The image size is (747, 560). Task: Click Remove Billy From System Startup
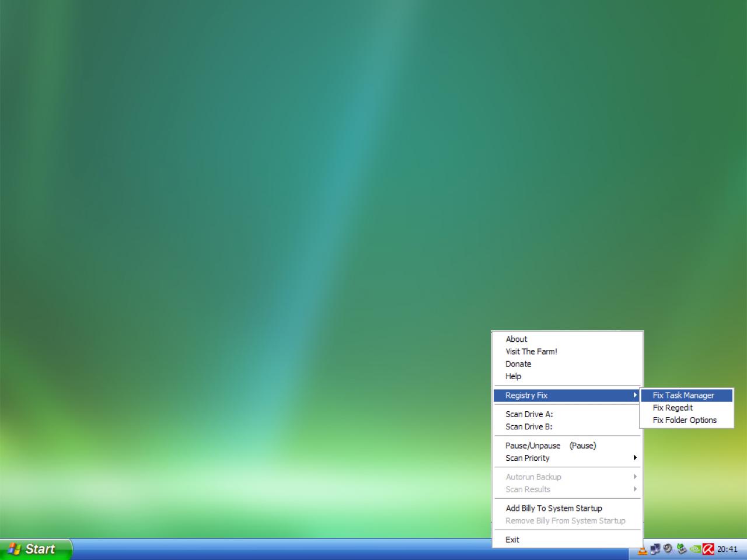567,521
